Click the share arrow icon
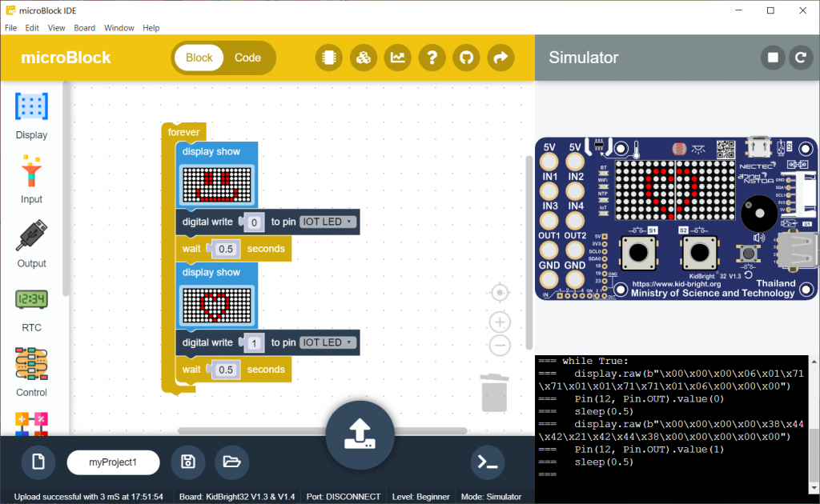 (x=501, y=58)
